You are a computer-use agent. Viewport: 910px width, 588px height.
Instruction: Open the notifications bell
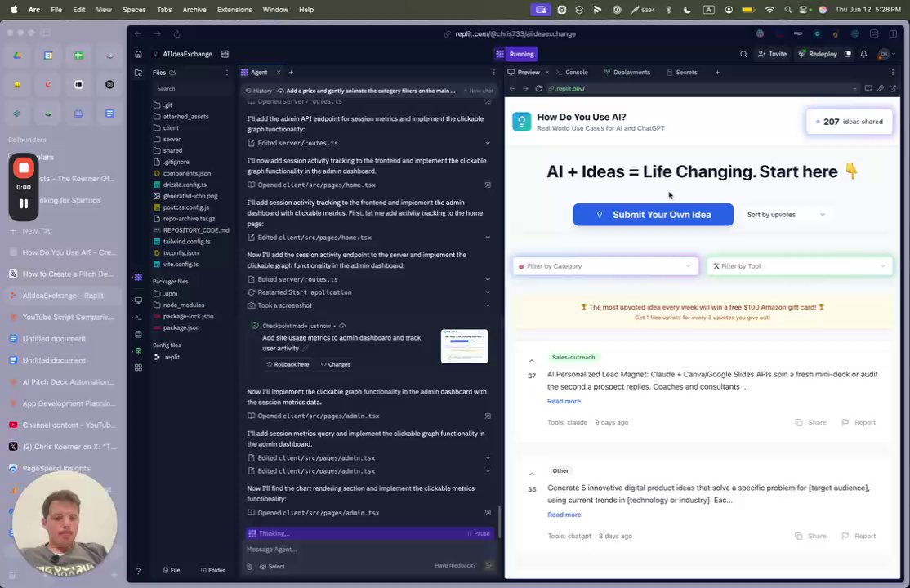863,54
